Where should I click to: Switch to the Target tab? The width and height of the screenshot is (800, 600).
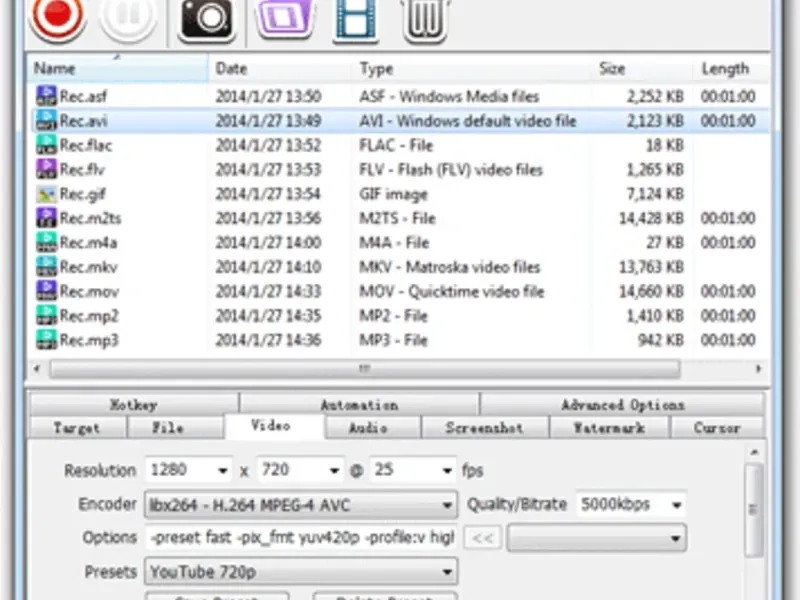77,428
